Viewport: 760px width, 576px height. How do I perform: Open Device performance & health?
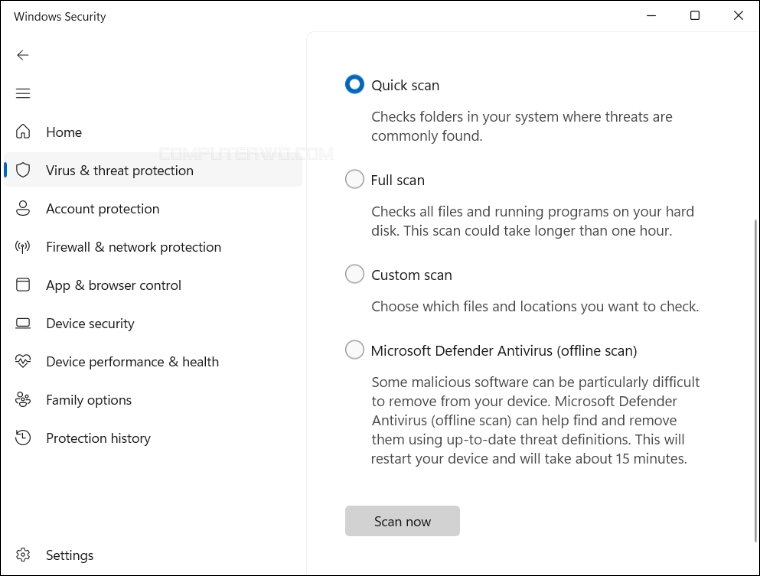(153, 362)
